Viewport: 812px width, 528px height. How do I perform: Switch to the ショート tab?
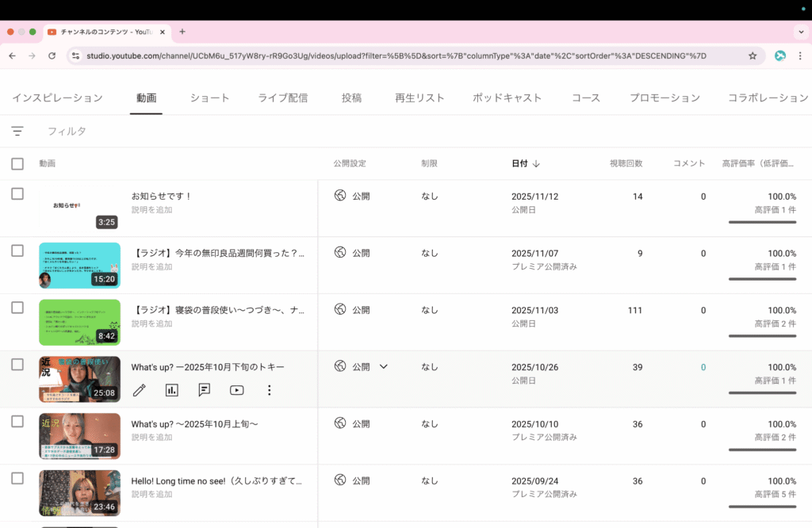coord(209,98)
